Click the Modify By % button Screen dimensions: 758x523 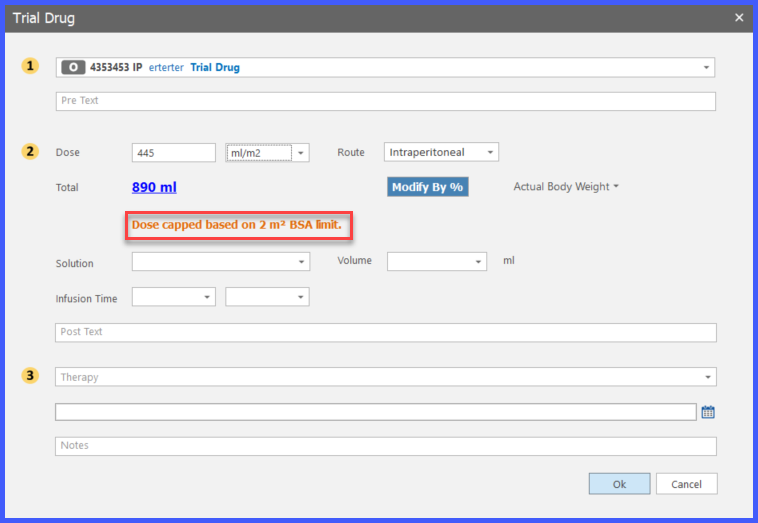428,187
